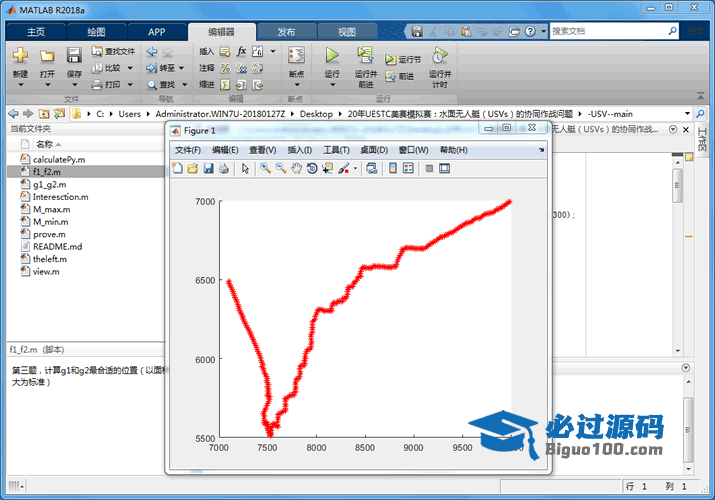Image resolution: width=715 pixels, height=500 pixels.
Task: Open the Figure 插入(I) menu
Action: [300, 150]
